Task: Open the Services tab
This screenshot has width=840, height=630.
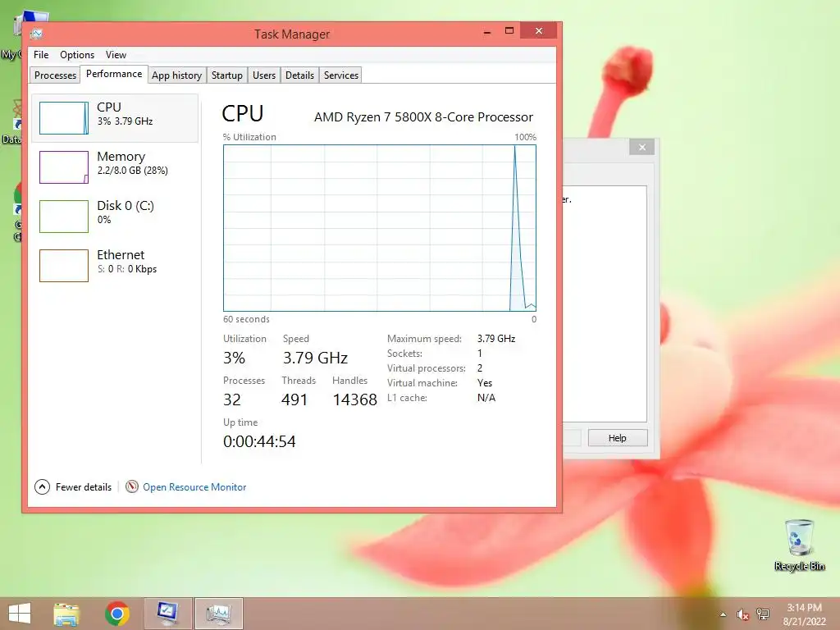Action: 340,75
